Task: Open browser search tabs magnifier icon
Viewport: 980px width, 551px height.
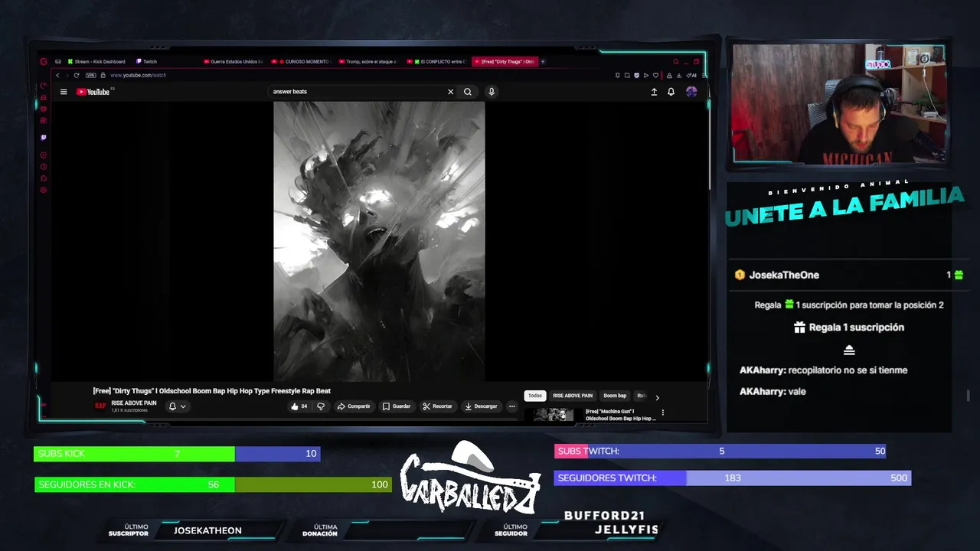Action: 675,62
